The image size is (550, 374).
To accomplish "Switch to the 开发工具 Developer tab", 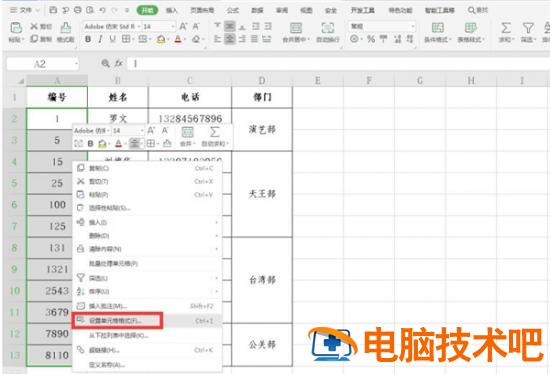I will pyautogui.click(x=363, y=11).
